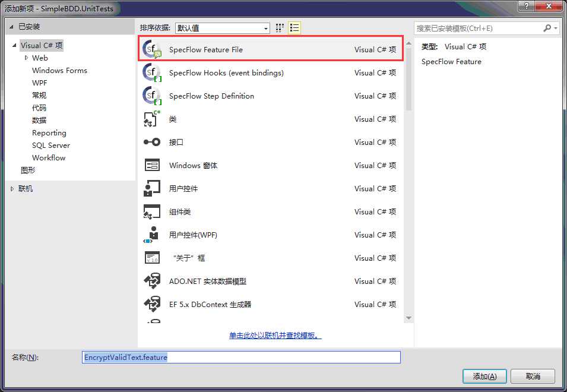567x392 pixels.
Task: Select the 代码 category
Action: [39, 108]
